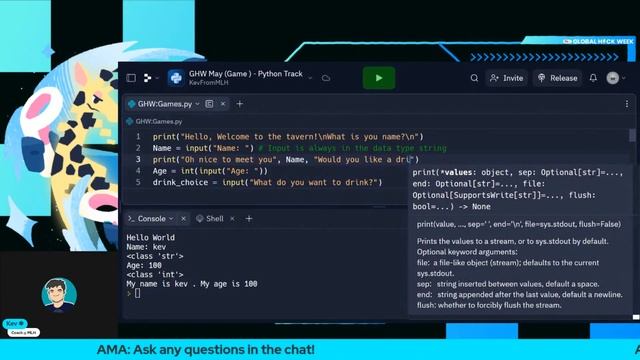Screen dimensions: 640x360
Task: Add a new editor tab with plus
Action: (x=240, y=104)
